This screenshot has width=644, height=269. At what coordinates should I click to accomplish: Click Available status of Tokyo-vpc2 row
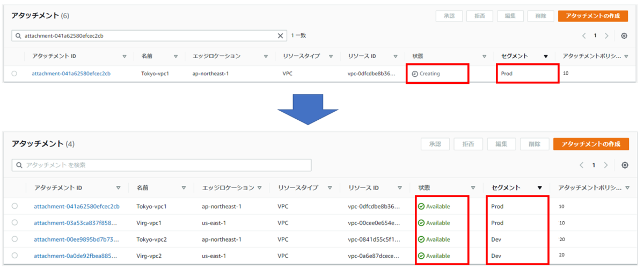click(x=434, y=239)
